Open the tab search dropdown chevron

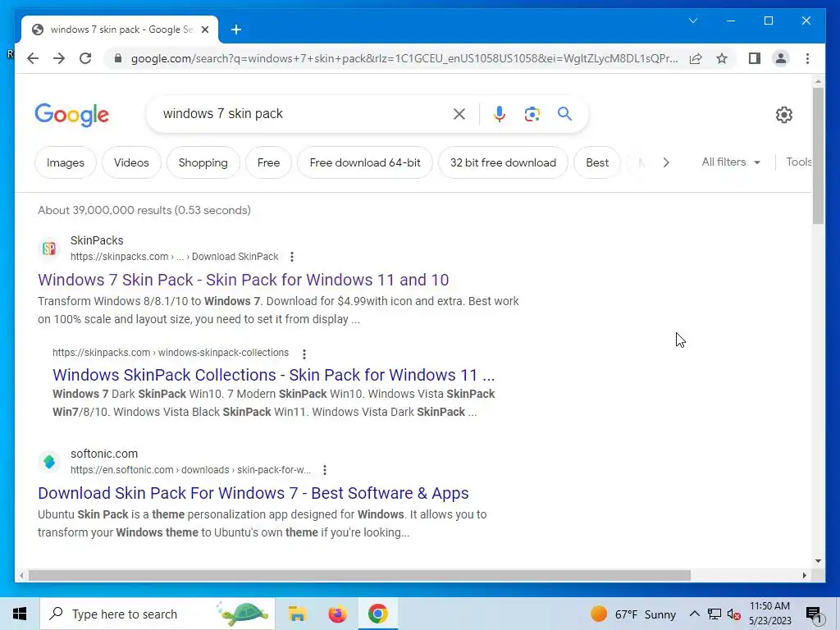[x=693, y=21]
